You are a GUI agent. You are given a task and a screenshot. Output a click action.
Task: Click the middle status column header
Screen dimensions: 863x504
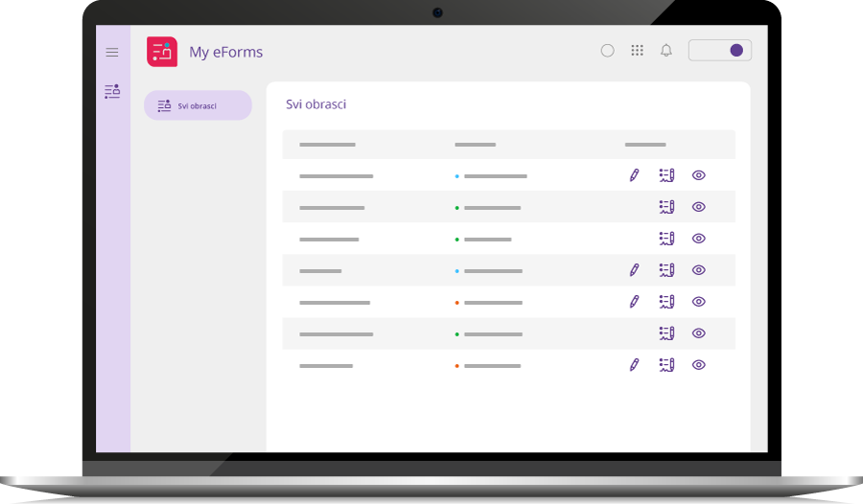475,145
